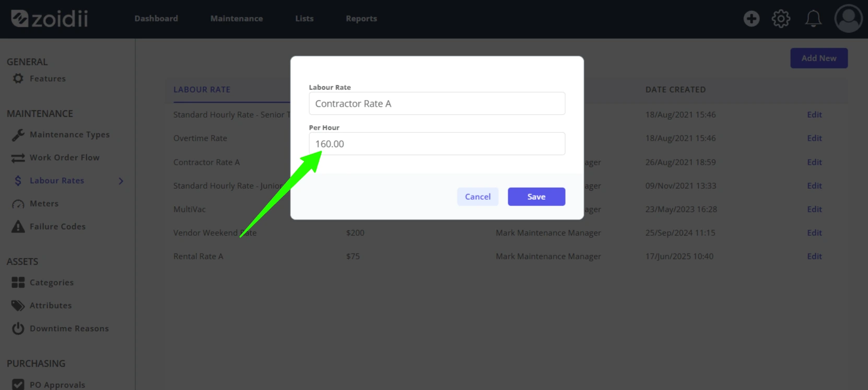Viewport: 868px width, 390px height.
Task: Select Features in the sidebar
Action: (x=48, y=78)
